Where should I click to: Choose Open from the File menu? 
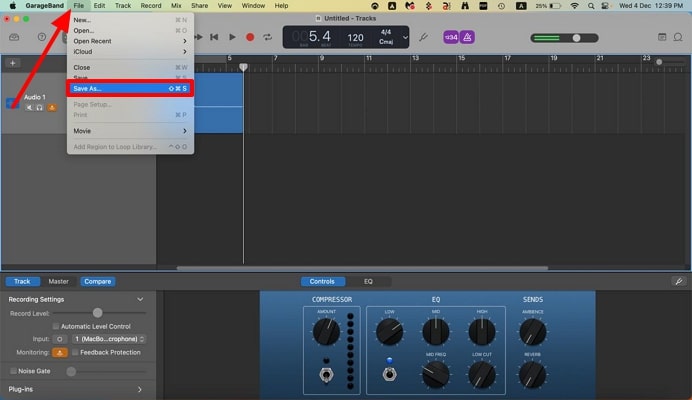(130, 30)
